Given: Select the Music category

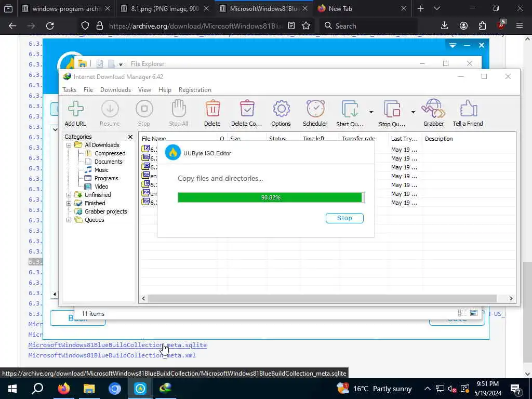Looking at the screenshot, I should point(101,170).
